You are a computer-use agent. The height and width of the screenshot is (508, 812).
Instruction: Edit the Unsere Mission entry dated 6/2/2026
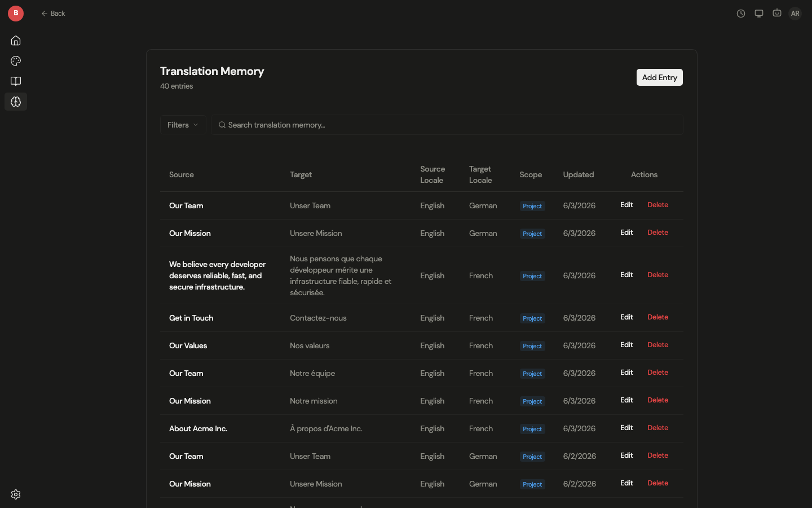pyautogui.click(x=626, y=483)
